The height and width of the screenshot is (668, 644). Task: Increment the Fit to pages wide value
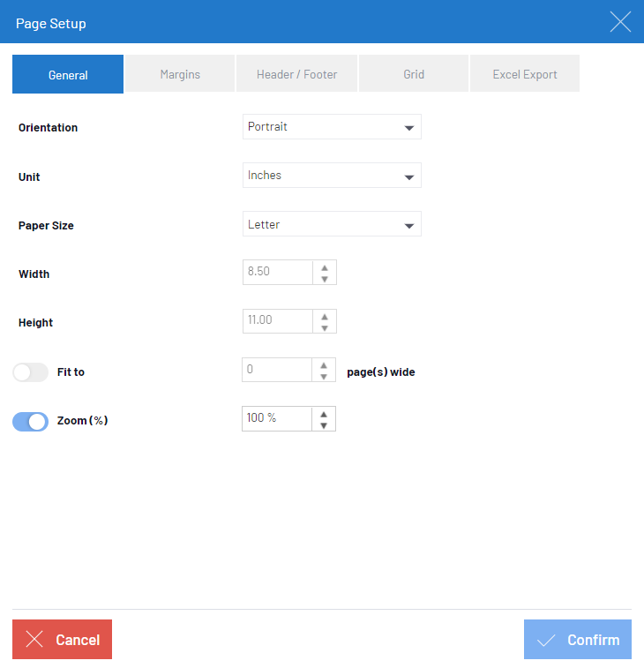(x=324, y=365)
